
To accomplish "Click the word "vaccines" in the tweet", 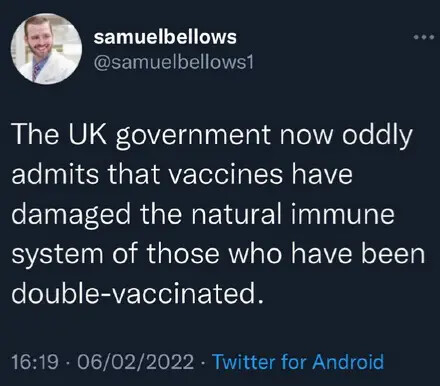I will 226,175.
